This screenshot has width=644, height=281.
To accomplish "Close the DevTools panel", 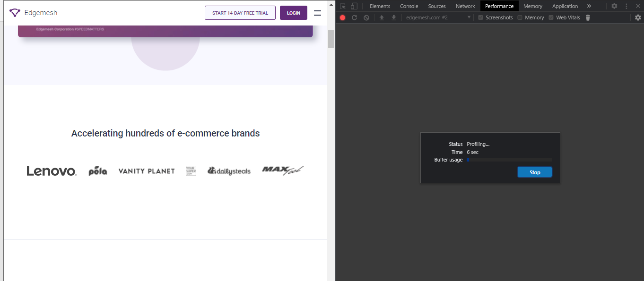I will (x=638, y=6).
